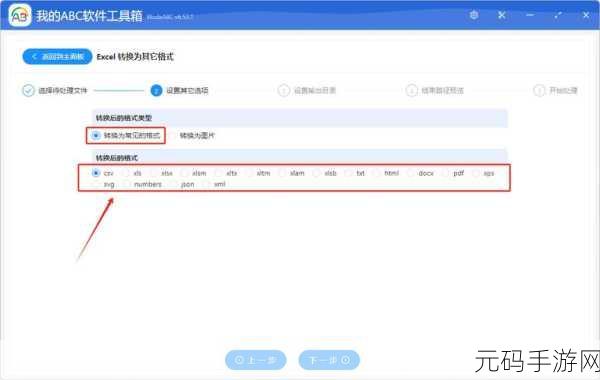Choose json output format
Image resolution: width=600 pixels, height=380 pixels.
pyautogui.click(x=183, y=184)
